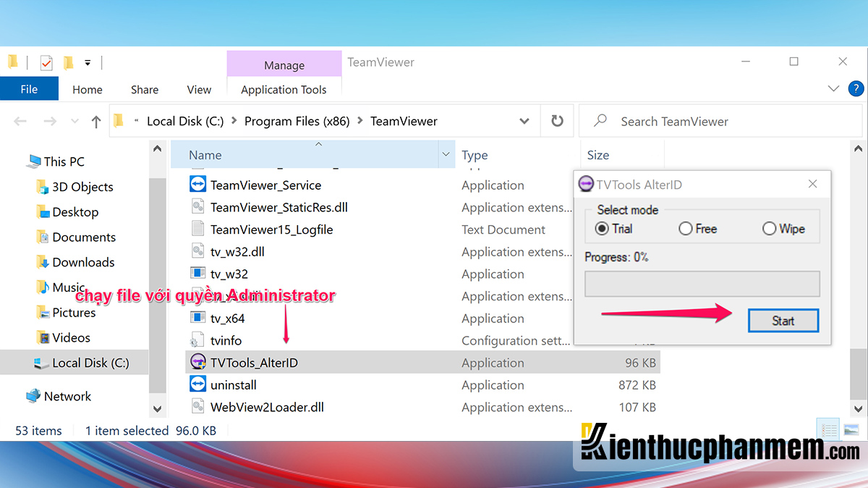This screenshot has height=488, width=868.
Task: Select the Wipe mode radio button
Action: (769, 229)
